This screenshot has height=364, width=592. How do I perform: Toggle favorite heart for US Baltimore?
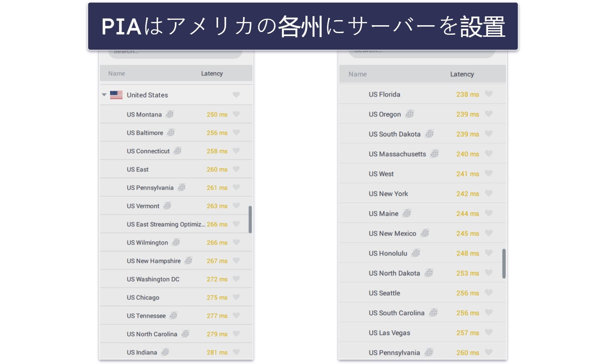point(236,133)
